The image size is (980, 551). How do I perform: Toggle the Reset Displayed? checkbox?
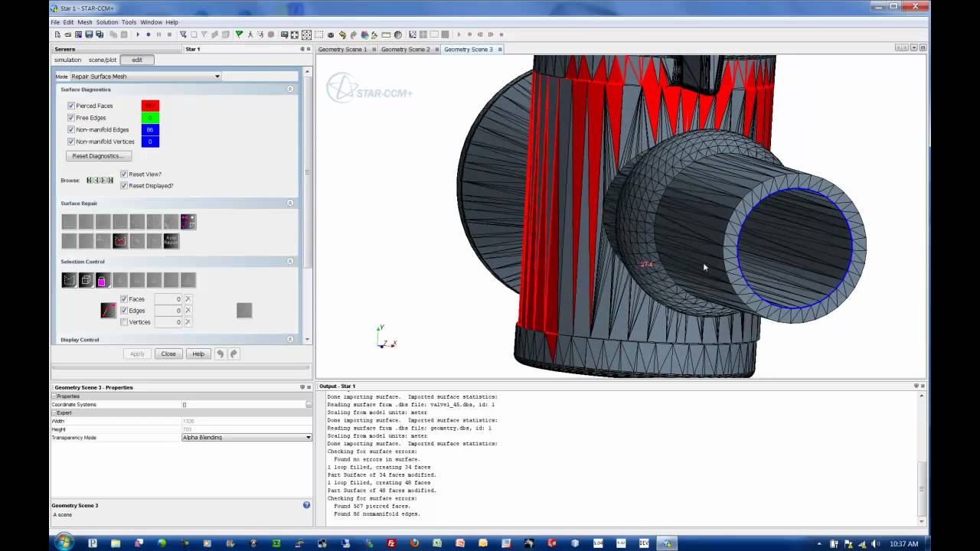click(124, 186)
